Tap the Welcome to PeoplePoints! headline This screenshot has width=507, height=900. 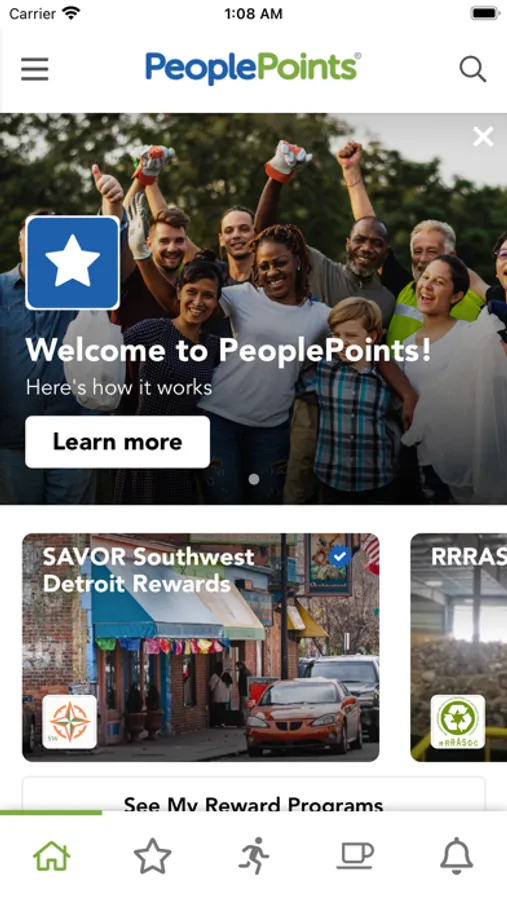coord(229,350)
